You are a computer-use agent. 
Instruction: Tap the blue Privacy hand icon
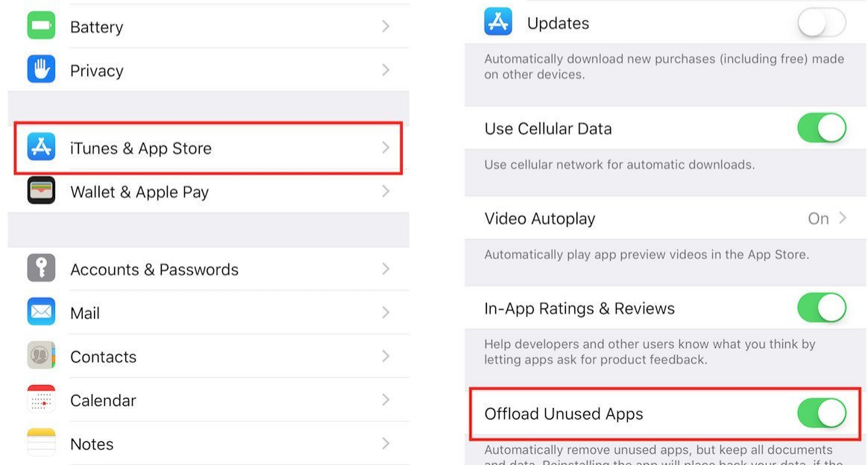coord(41,69)
